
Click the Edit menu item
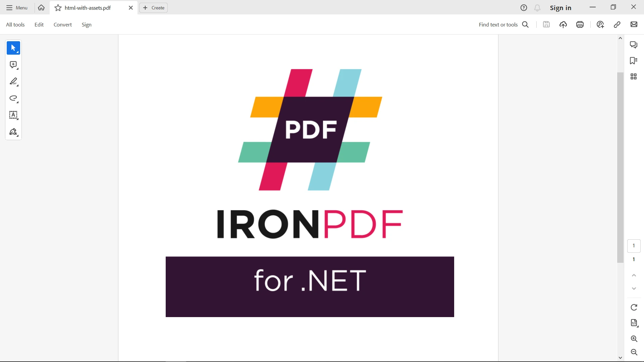[39, 24]
